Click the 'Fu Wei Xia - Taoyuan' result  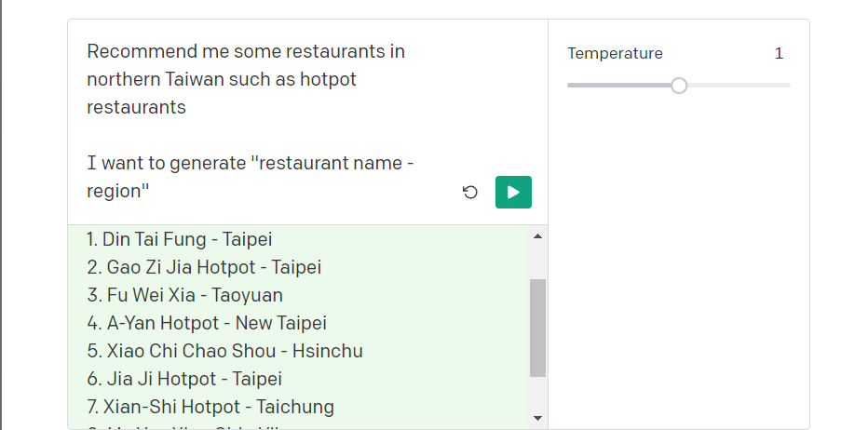pyautogui.click(x=185, y=295)
